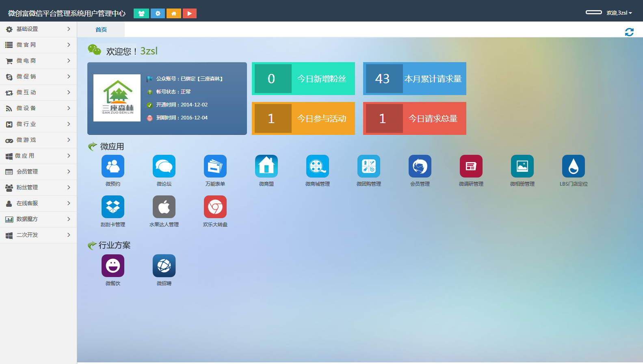Expand the 基础设置 sidebar menu
The image size is (643, 364).
[x=38, y=29]
